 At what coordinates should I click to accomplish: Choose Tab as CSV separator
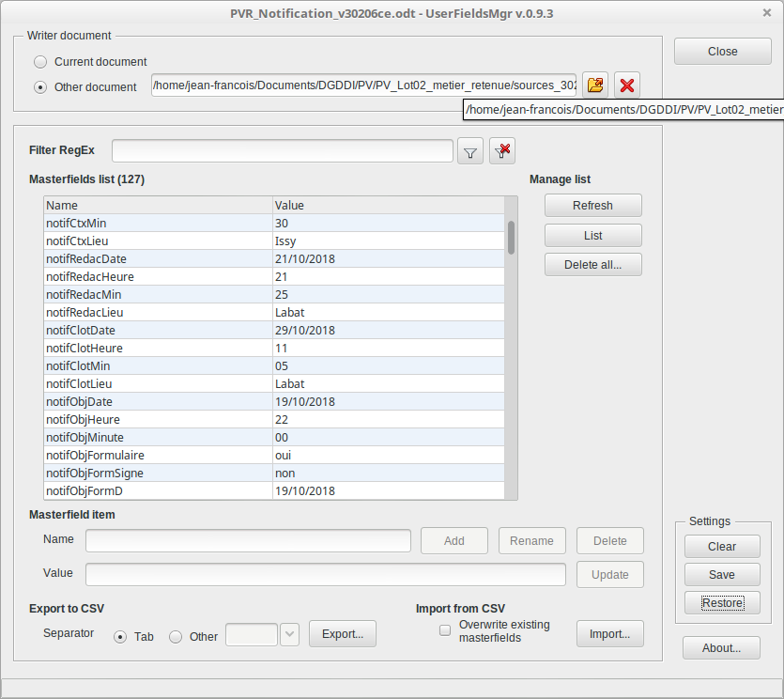(120, 636)
